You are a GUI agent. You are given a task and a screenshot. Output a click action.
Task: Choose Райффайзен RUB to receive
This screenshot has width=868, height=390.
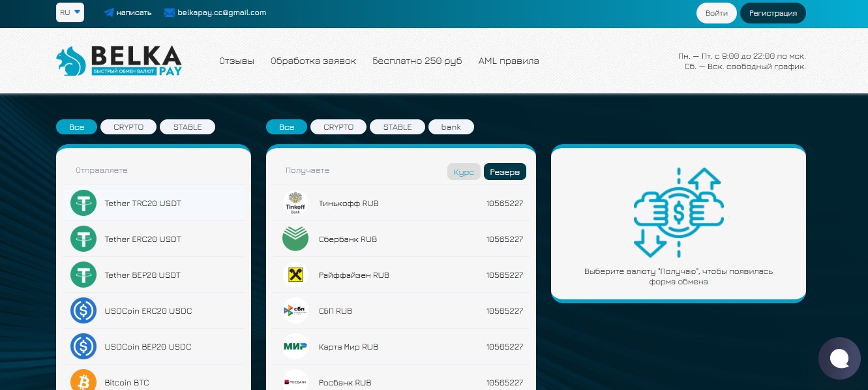pyautogui.click(x=401, y=275)
